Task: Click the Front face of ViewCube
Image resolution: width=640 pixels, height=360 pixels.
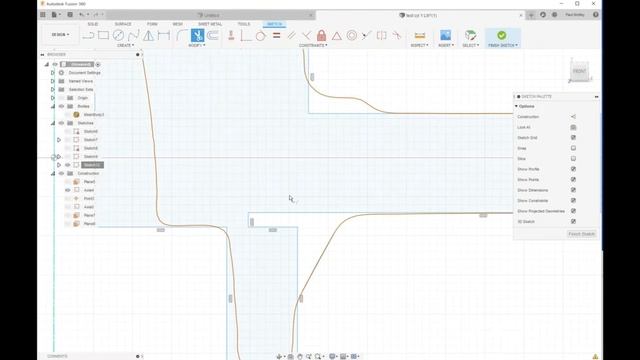Action: click(579, 71)
